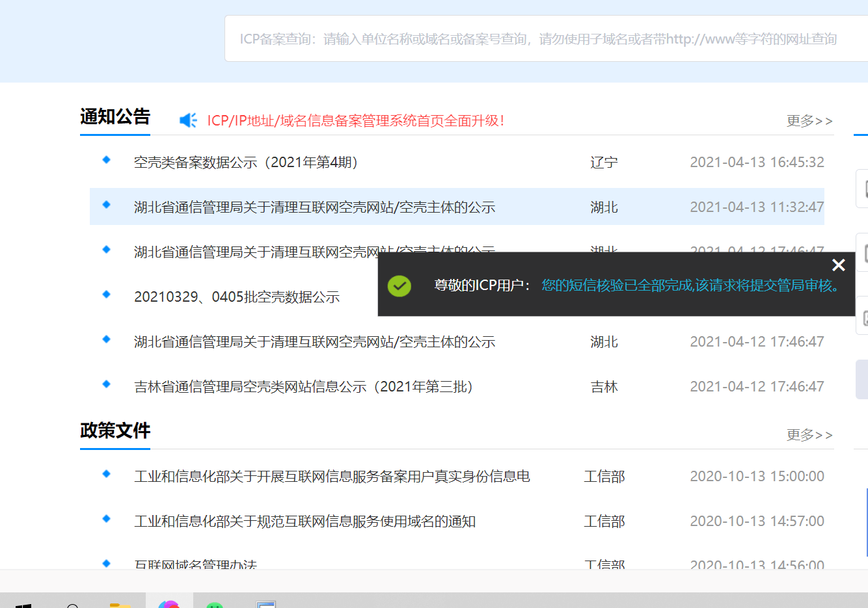Expand 更多>> in the 通知公告 section
The height and width of the screenshot is (608, 868).
click(809, 121)
